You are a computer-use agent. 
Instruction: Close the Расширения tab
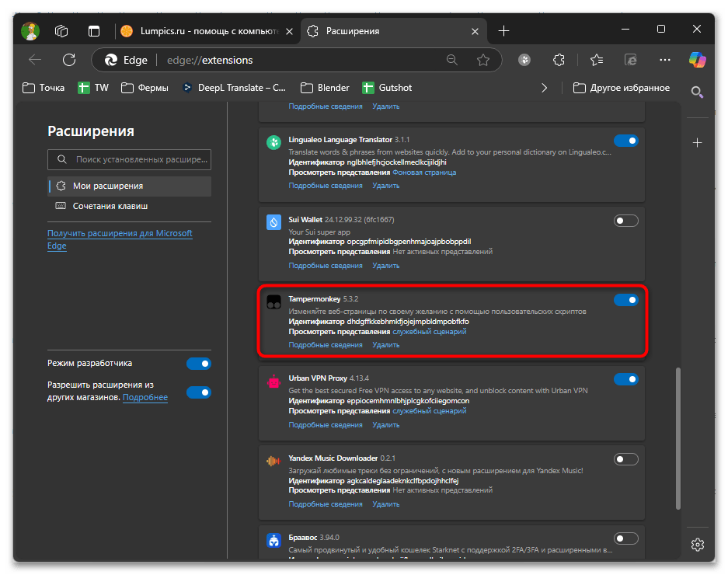[x=475, y=31]
